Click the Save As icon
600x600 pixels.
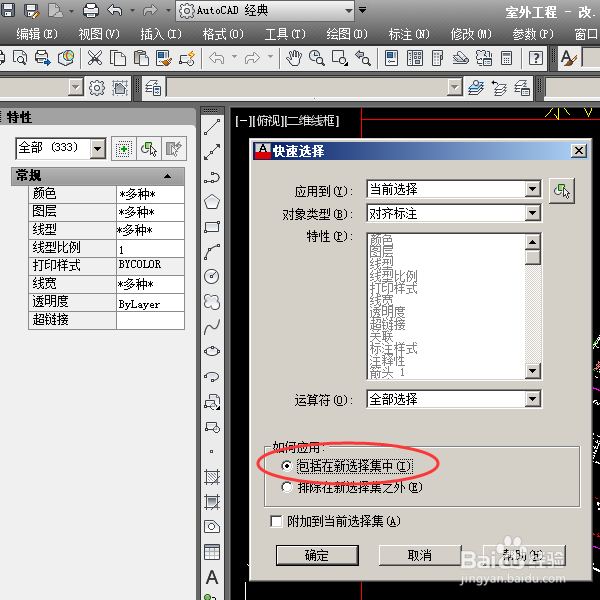[31, 10]
